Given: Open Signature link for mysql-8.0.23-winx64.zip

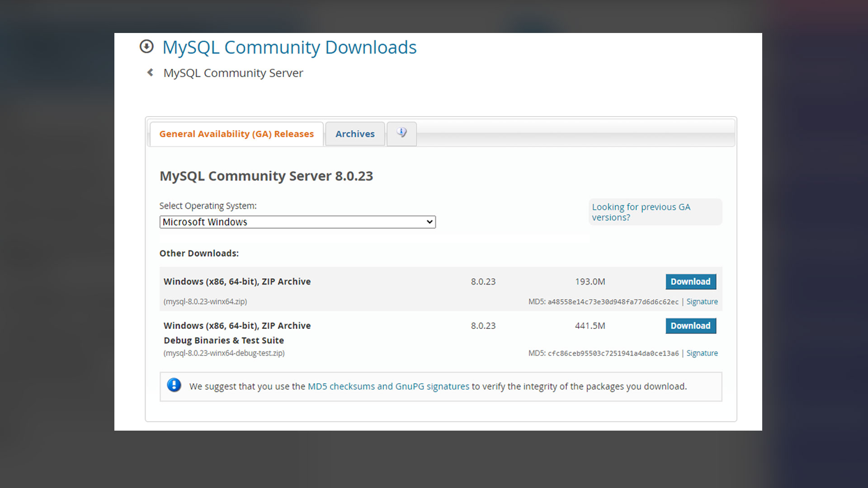Looking at the screenshot, I should pos(702,301).
